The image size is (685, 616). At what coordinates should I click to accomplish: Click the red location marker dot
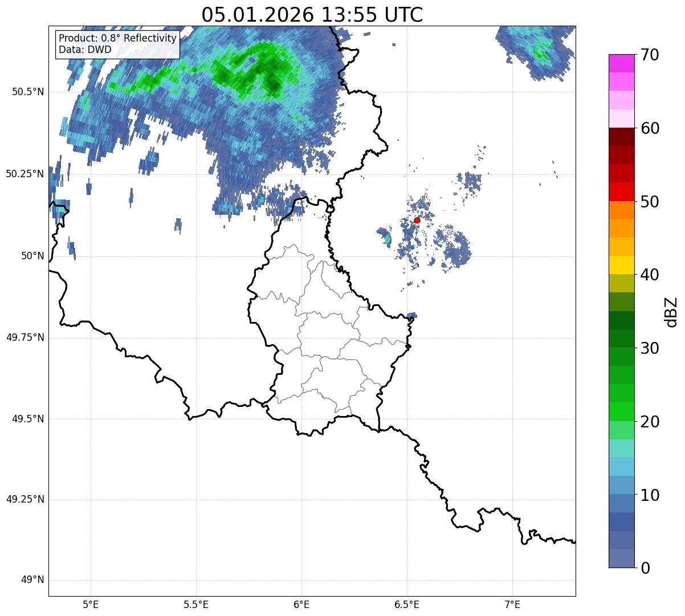[x=417, y=220]
